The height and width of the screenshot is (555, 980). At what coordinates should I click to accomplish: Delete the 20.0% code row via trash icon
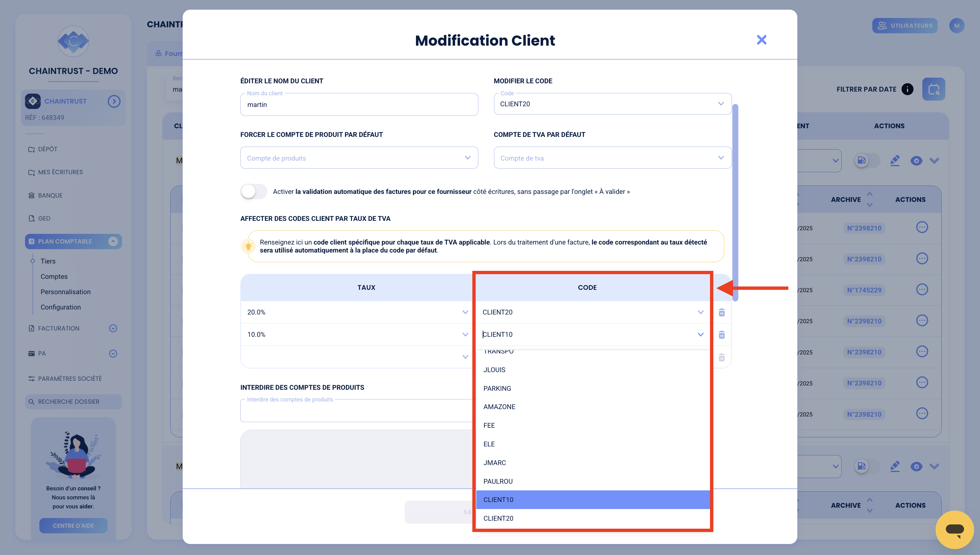click(x=721, y=312)
